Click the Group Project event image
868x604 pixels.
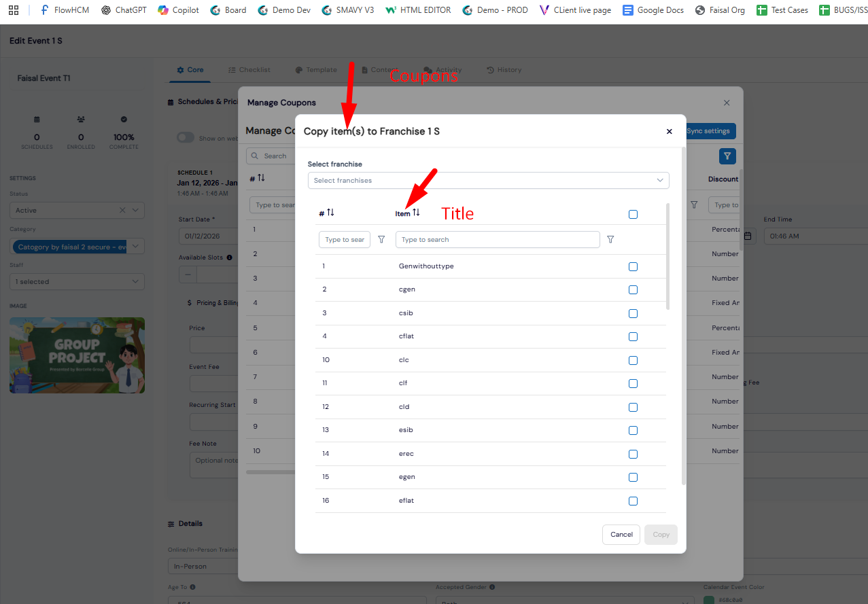click(x=77, y=355)
